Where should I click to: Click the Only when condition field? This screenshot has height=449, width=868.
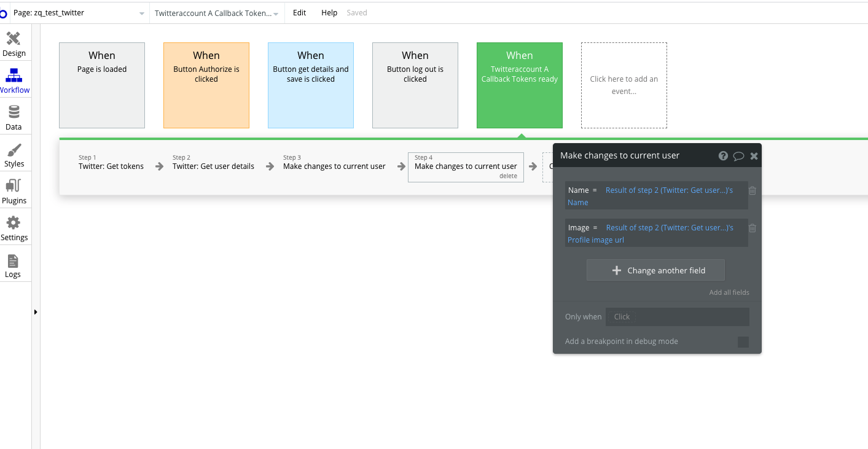coord(677,317)
